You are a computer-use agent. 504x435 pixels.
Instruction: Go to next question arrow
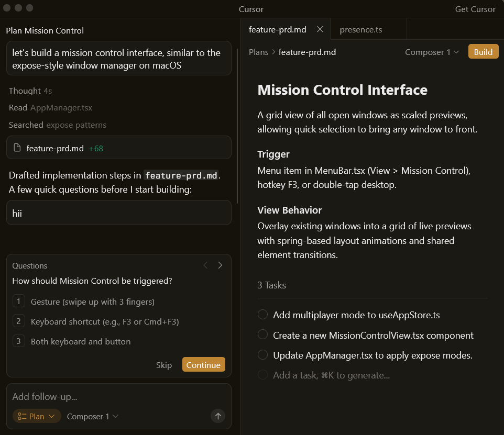pos(220,265)
